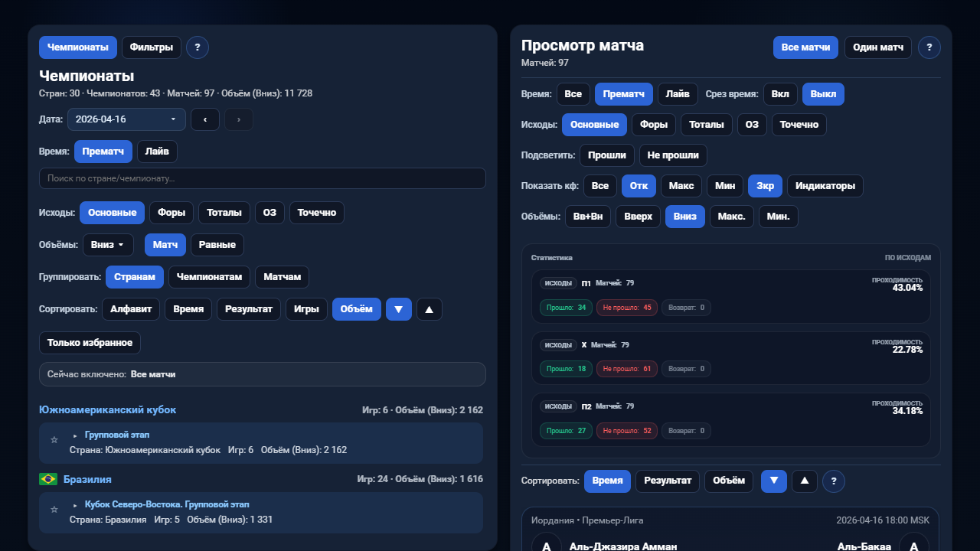Go to previous date with left arrow
980x551 pixels.
205,119
